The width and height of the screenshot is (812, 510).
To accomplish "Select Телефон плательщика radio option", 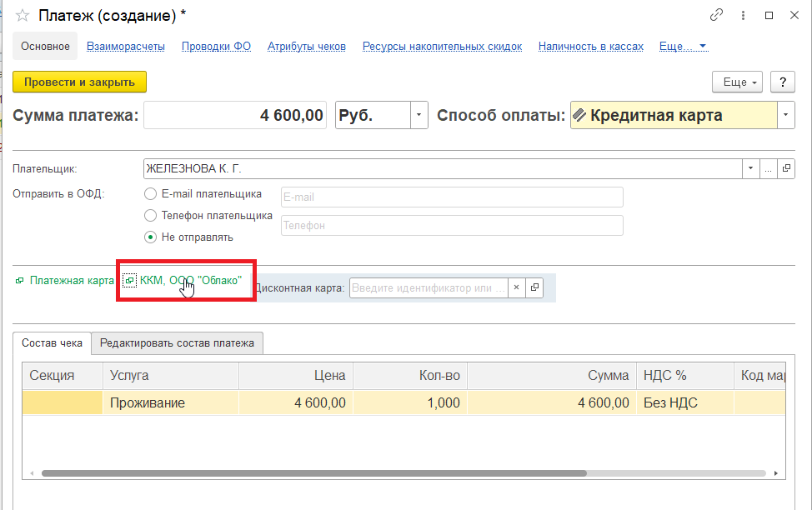I will (x=151, y=216).
